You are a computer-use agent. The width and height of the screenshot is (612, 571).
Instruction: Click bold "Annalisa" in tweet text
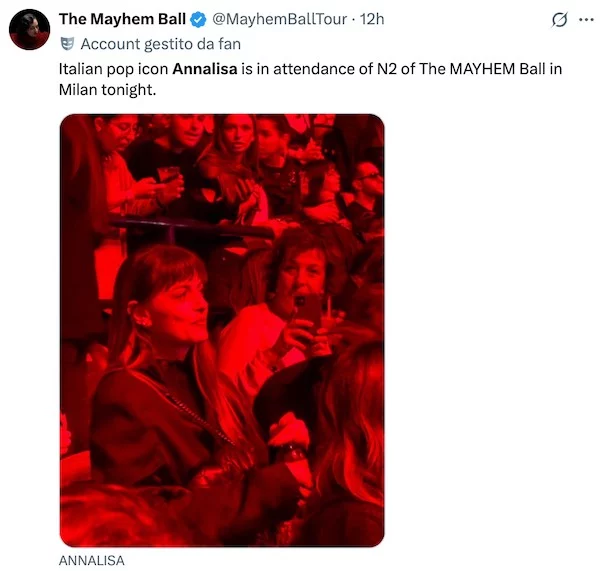coord(204,71)
